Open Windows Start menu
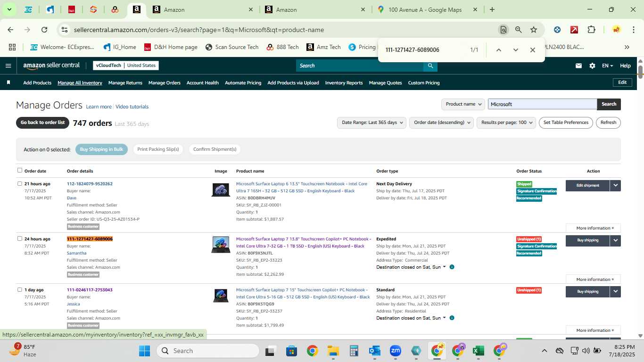 [x=144, y=351]
